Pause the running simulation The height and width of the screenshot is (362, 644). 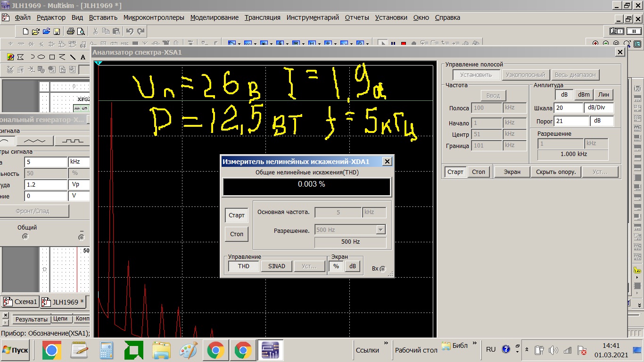[x=393, y=44]
